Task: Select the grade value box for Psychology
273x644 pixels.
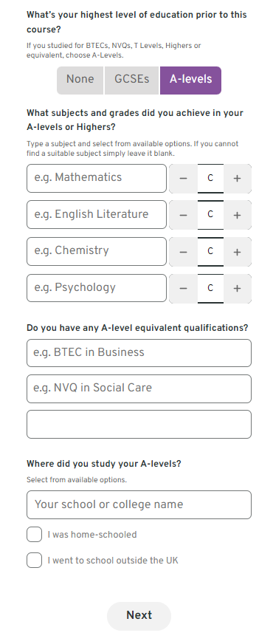Action: coord(210,288)
